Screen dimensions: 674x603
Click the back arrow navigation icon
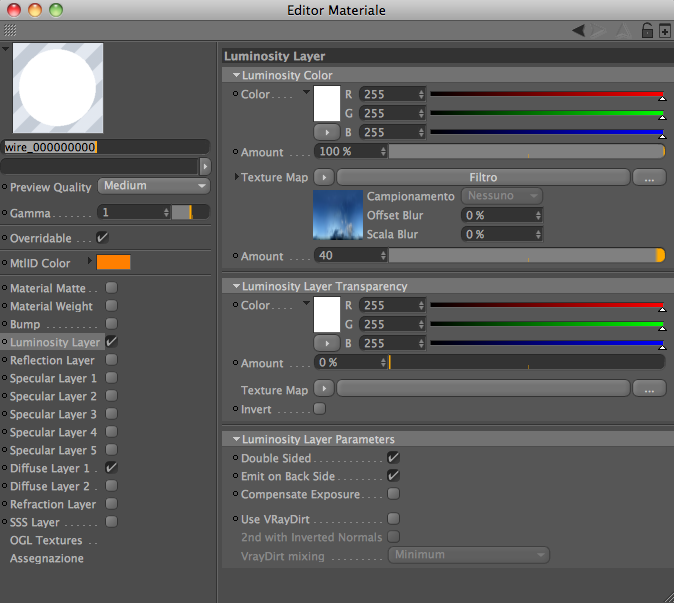coord(578,31)
